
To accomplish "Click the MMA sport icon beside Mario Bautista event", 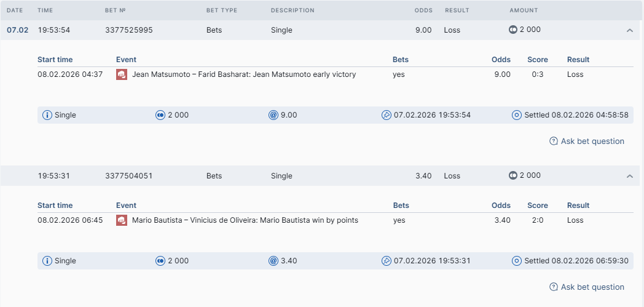I will click(122, 220).
